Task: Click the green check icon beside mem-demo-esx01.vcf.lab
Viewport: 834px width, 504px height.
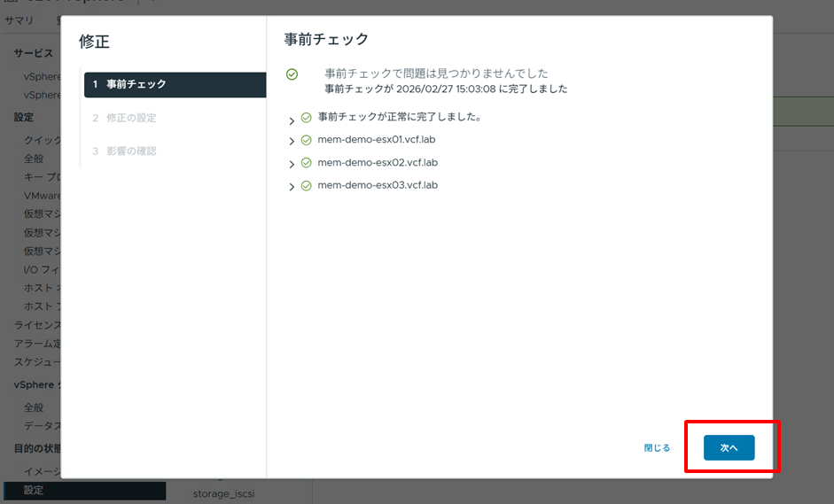Action: coord(307,140)
